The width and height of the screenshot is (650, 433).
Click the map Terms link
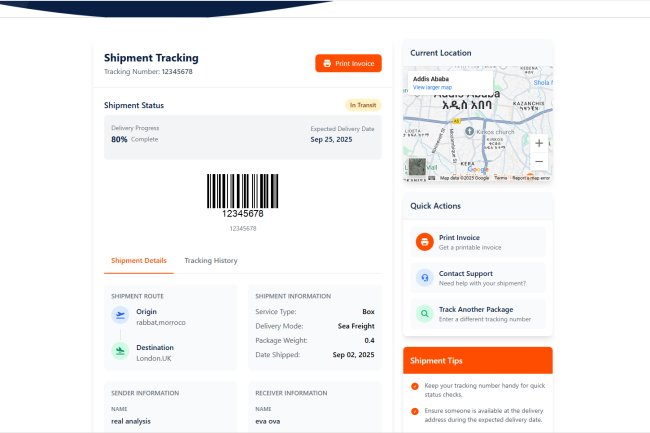tap(500, 178)
